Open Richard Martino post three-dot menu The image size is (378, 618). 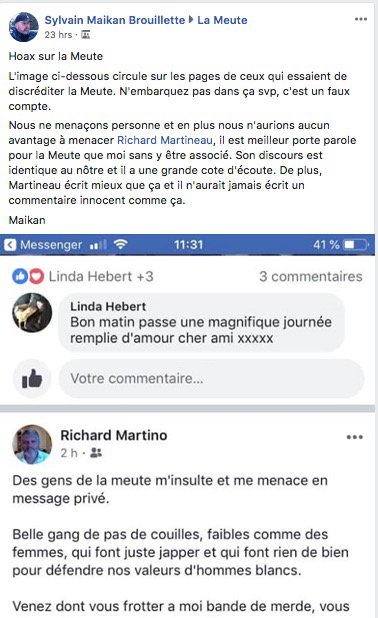(x=354, y=437)
